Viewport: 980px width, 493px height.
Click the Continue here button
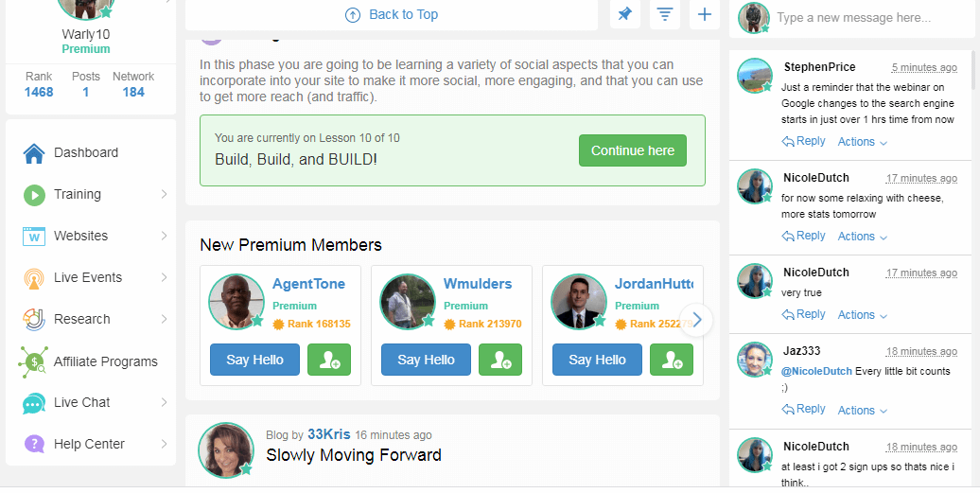tap(633, 150)
